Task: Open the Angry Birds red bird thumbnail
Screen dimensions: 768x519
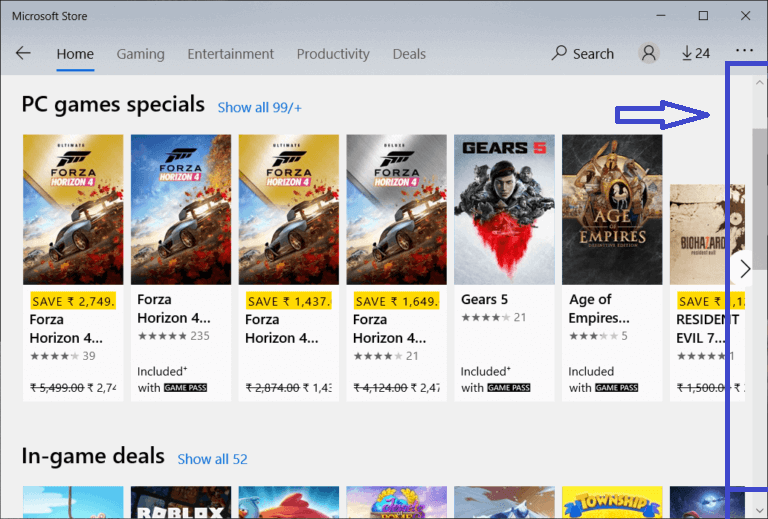Action: click(288, 502)
